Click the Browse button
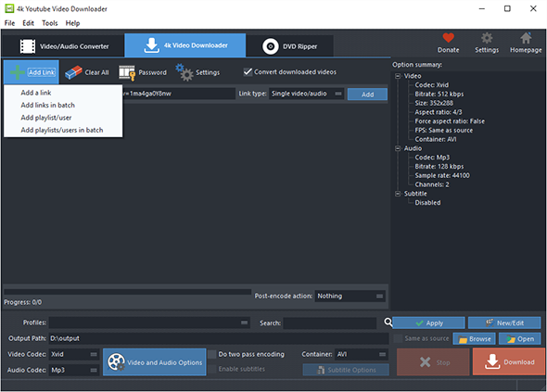547x392 pixels. [474, 338]
